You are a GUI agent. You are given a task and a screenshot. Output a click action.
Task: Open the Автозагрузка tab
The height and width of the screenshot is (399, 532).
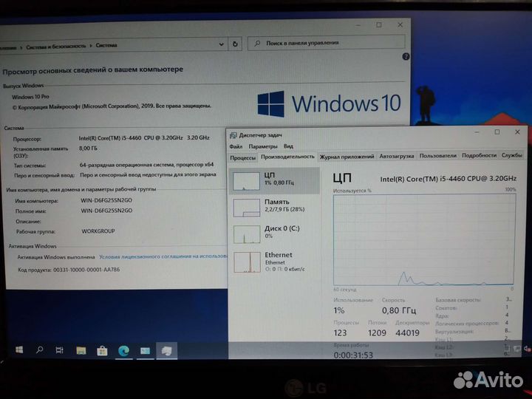coord(397,156)
